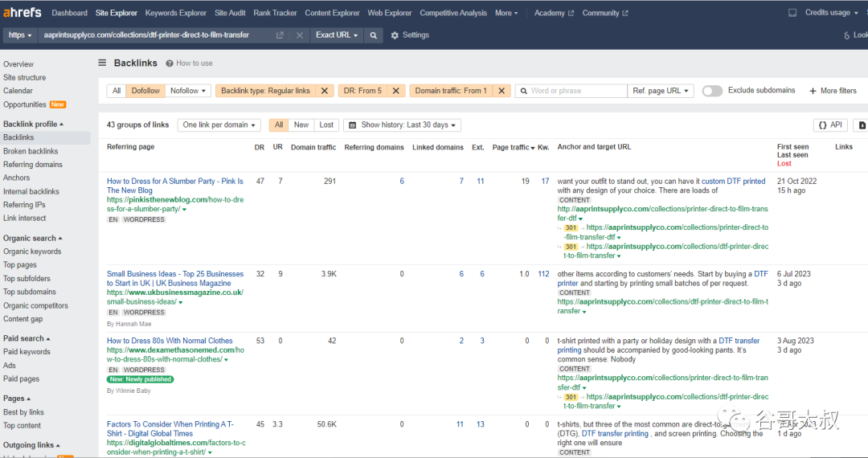This screenshot has width=868, height=458.
Task: Open Site Audit in top navigation
Action: point(230,13)
